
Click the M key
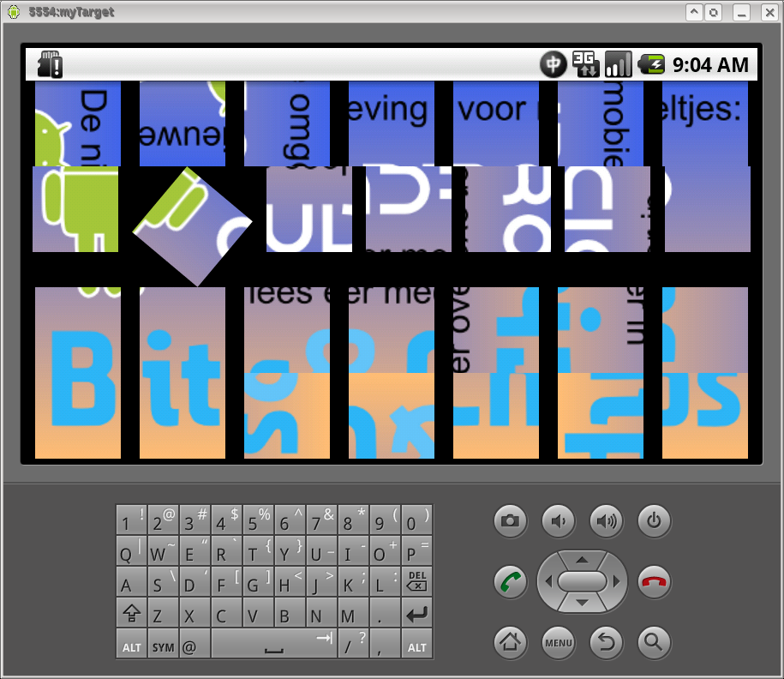354,612
